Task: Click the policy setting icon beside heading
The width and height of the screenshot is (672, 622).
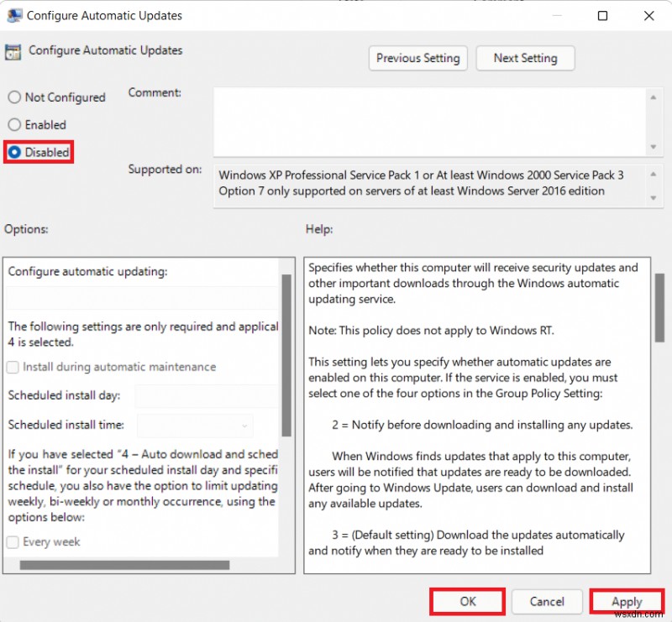Action: click(13, 52)
